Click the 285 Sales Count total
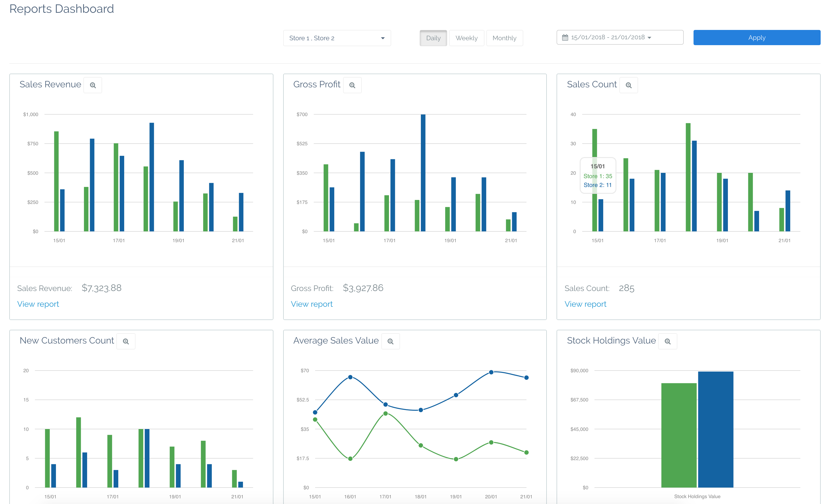The image size is (829, 504). pyautogui.click(x=627, y=288)
